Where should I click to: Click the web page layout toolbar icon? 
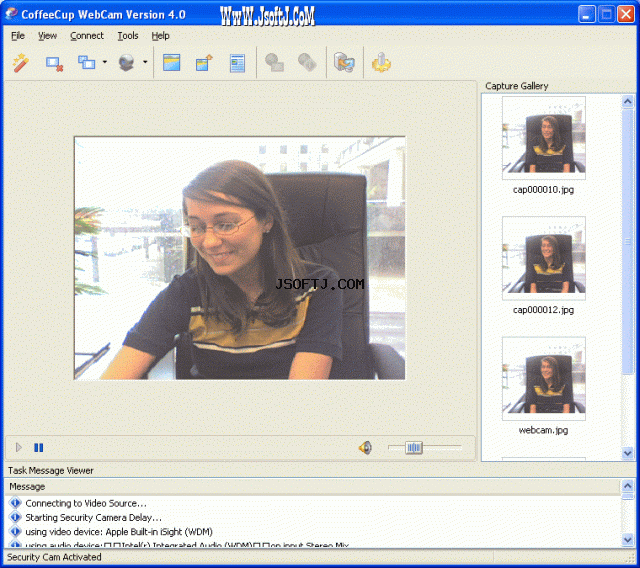click(237, 63)
